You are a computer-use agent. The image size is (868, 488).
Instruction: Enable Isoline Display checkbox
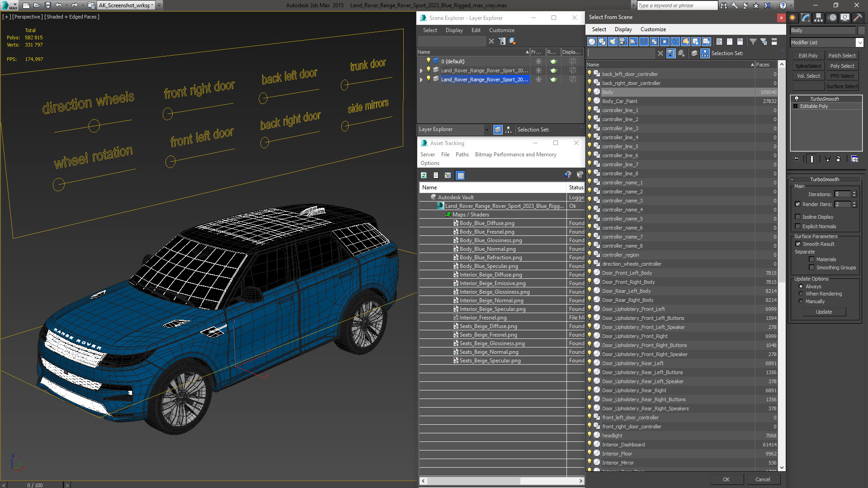point(798,217)
